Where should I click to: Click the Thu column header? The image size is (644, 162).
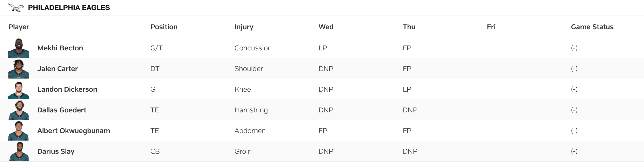pos(409,27)
